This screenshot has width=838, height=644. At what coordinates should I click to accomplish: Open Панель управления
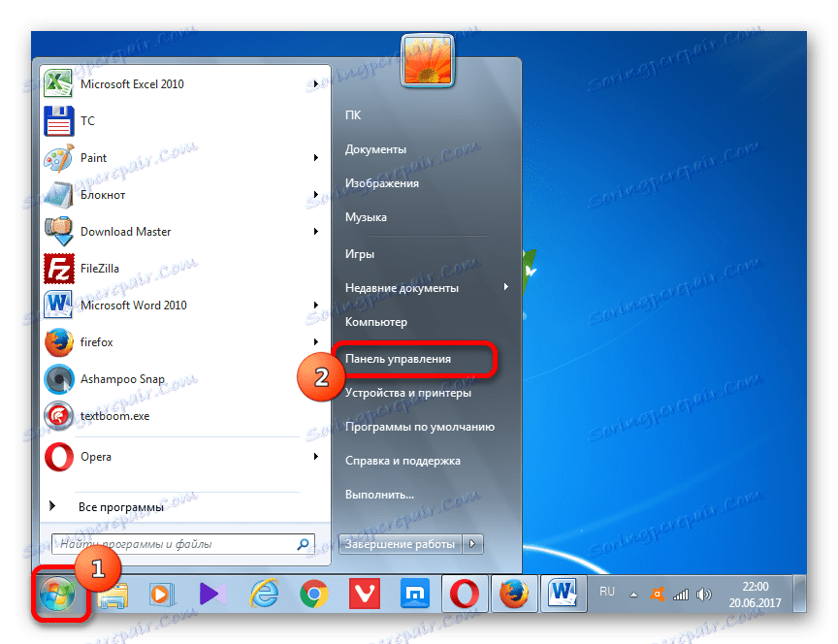tap(399, 359)
